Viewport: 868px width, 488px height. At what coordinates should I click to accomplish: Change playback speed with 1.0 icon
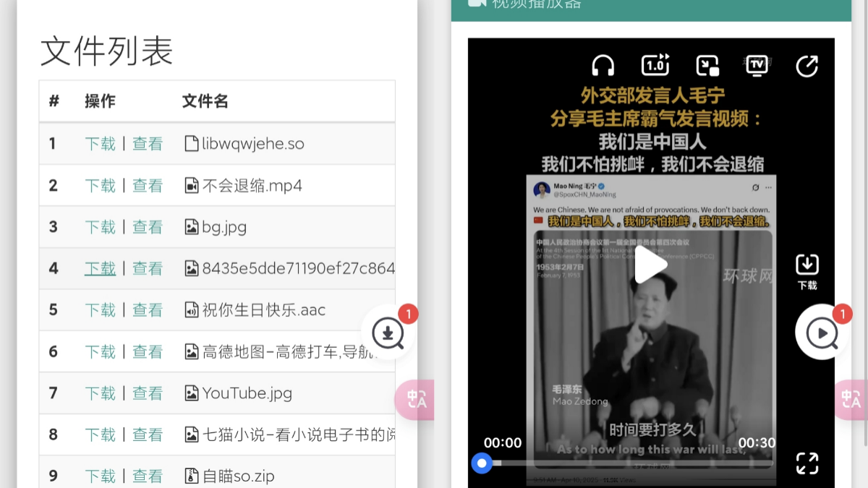pos(655,65)
